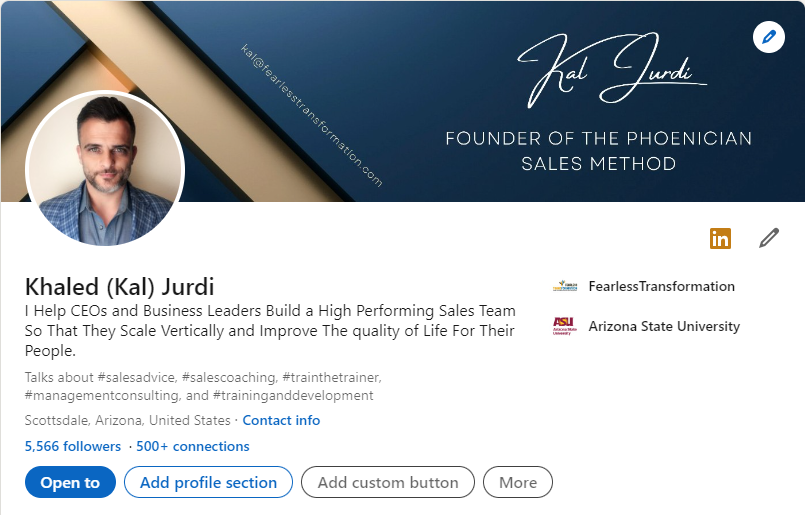Open the Contact info link
Image resolution: width=805 pixels, height=515 pixels.
(281, 420)
